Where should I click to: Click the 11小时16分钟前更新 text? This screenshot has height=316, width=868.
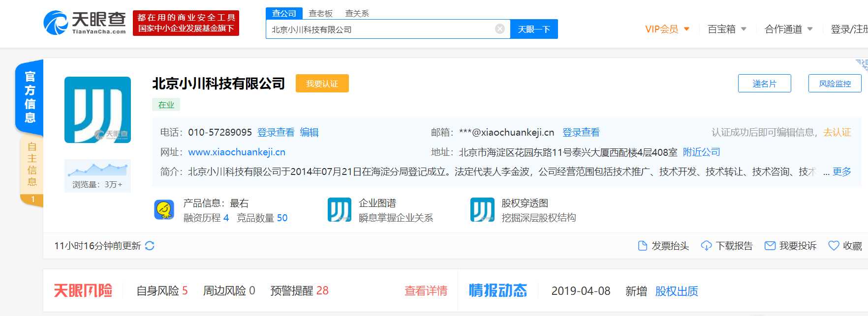coord(97,246)
